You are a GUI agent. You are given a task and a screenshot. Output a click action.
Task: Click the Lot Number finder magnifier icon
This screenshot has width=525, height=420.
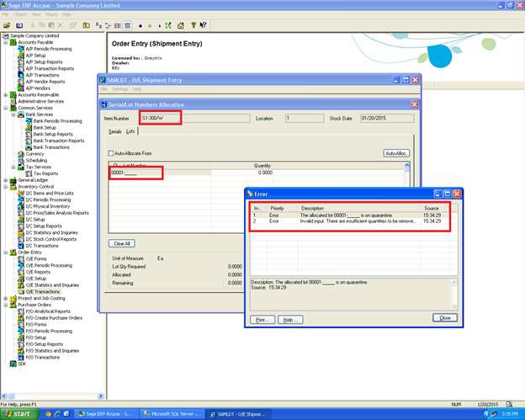[x=115, y=165]
